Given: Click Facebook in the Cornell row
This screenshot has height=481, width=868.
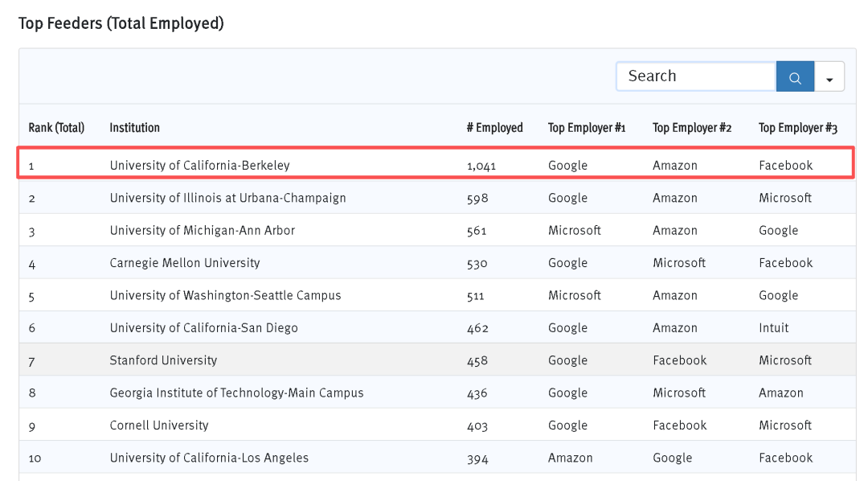Looking at the screenshot, I should (x=680, y=425).
